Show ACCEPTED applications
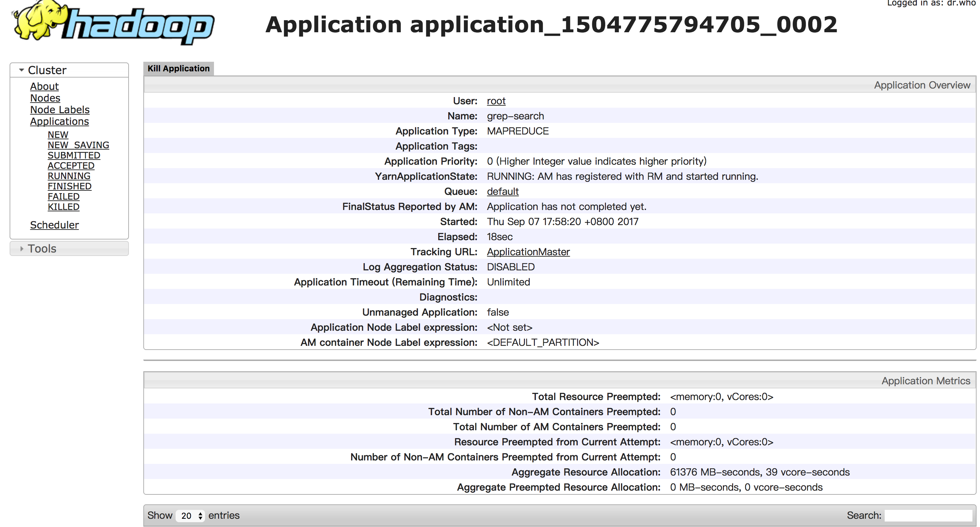 [x=71, y=166]
